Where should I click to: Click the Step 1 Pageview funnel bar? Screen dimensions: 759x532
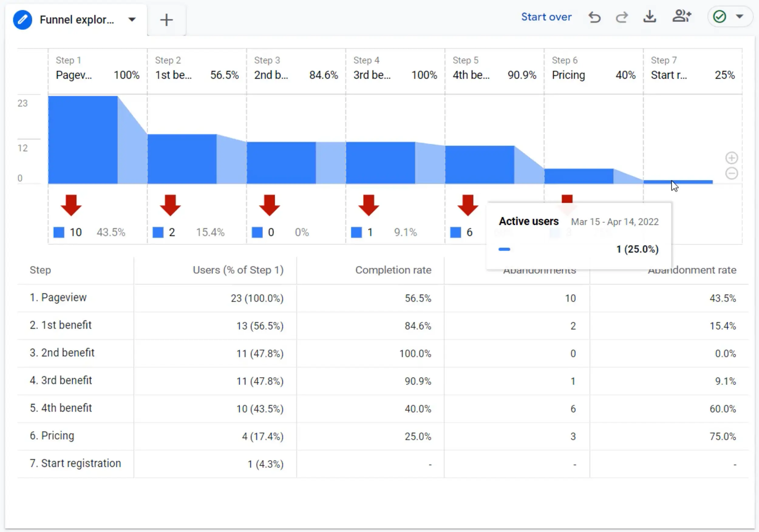(83, 140)
